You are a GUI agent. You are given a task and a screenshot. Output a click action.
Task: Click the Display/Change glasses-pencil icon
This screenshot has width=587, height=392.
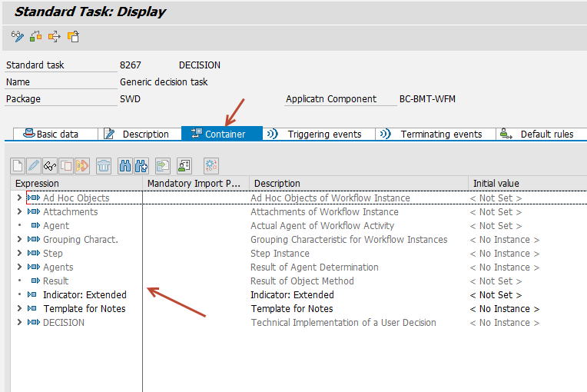[x=18, y=36]
